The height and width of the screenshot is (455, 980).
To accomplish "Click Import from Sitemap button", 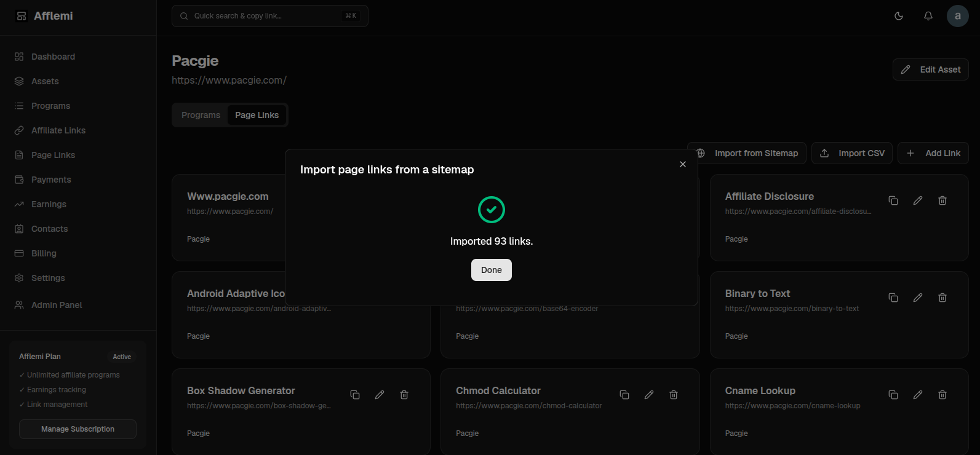I will coord(747,153).
